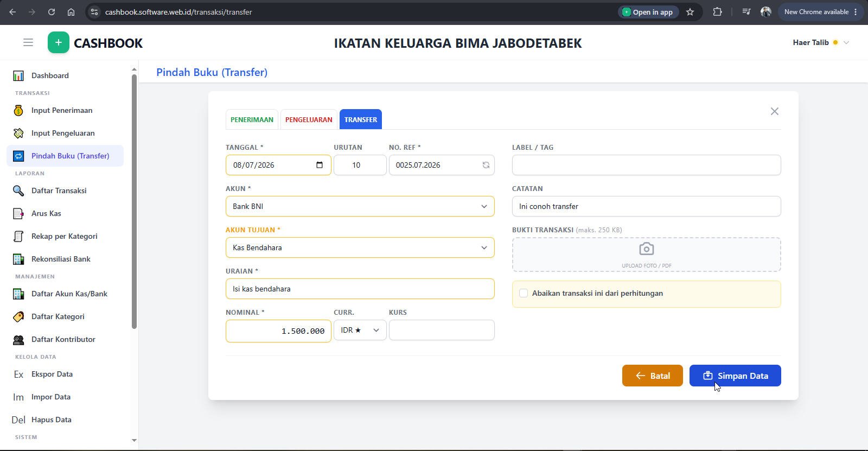Click the Batal button
This screenshot has height=451, width=868.
tap(652, 376)
